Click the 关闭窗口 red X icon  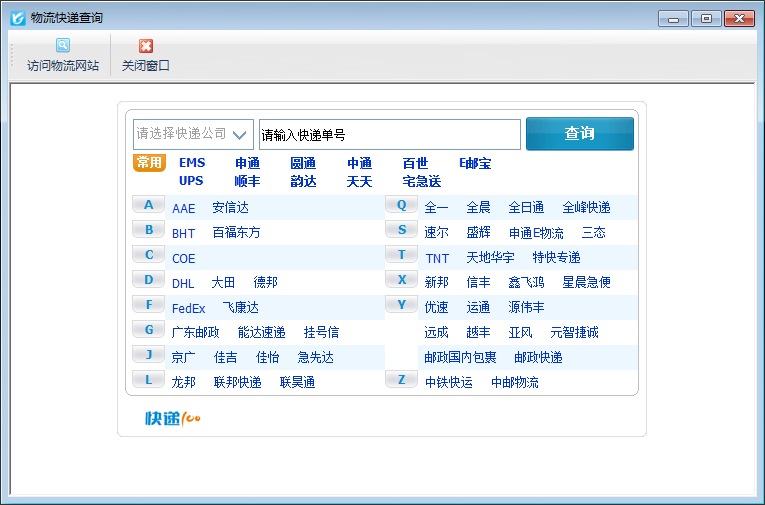[146, 46]
